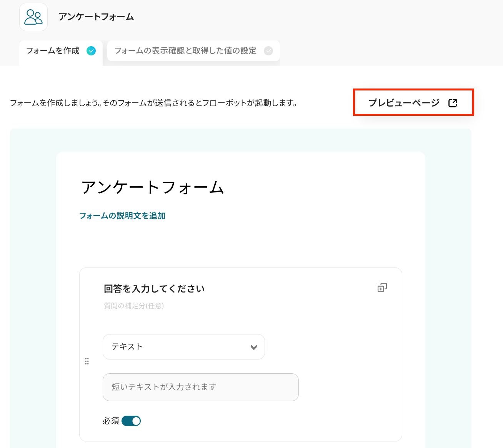Click the teal checkmark on フォームを作成 tab

pos(91,51)
